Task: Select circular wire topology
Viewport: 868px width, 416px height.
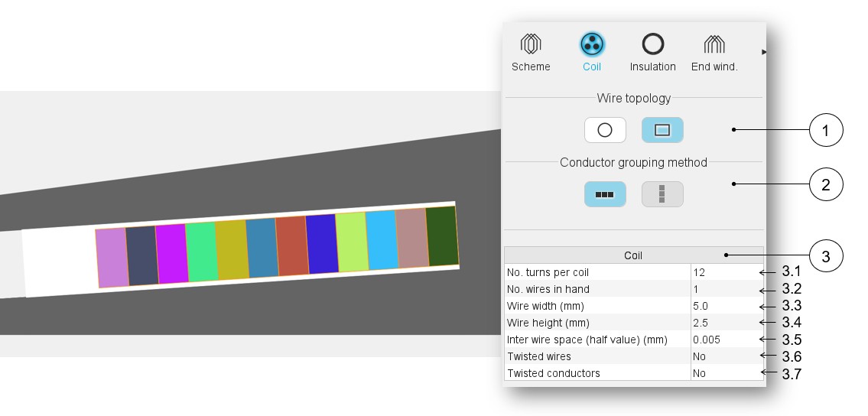Action: pos(605,130)
